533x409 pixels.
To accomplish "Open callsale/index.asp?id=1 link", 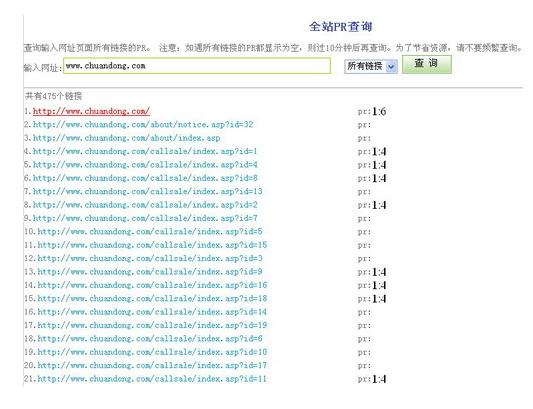I will point(145,151).
